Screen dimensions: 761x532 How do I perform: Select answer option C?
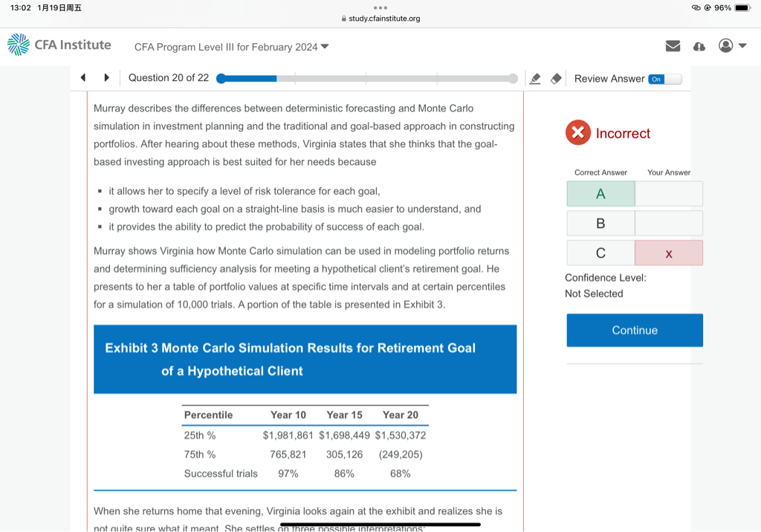point(600,253)
